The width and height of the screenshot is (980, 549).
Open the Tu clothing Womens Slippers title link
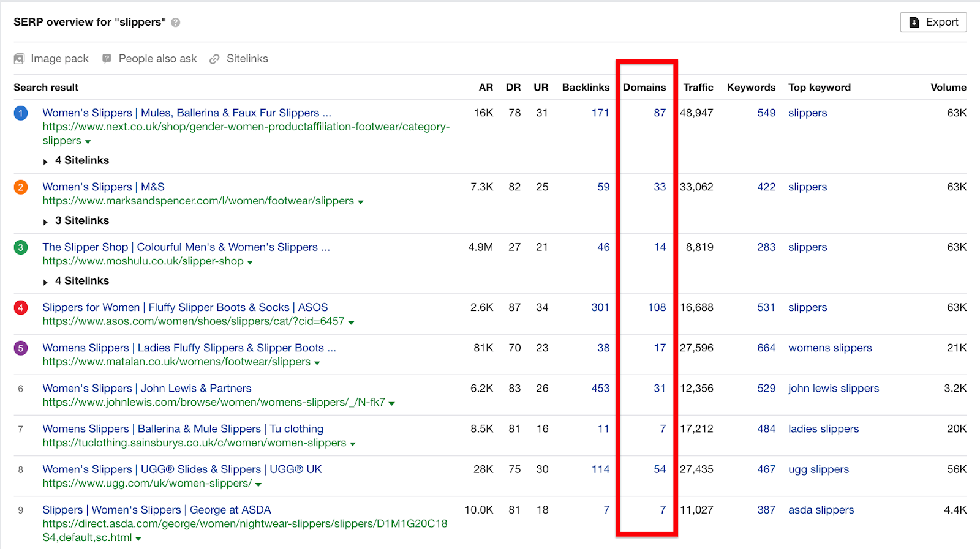(183, 428)
